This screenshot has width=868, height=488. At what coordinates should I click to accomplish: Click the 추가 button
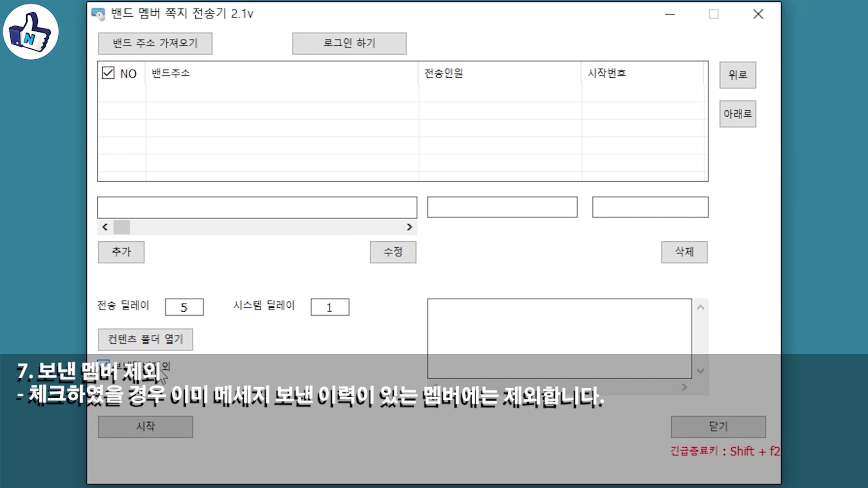121,252
